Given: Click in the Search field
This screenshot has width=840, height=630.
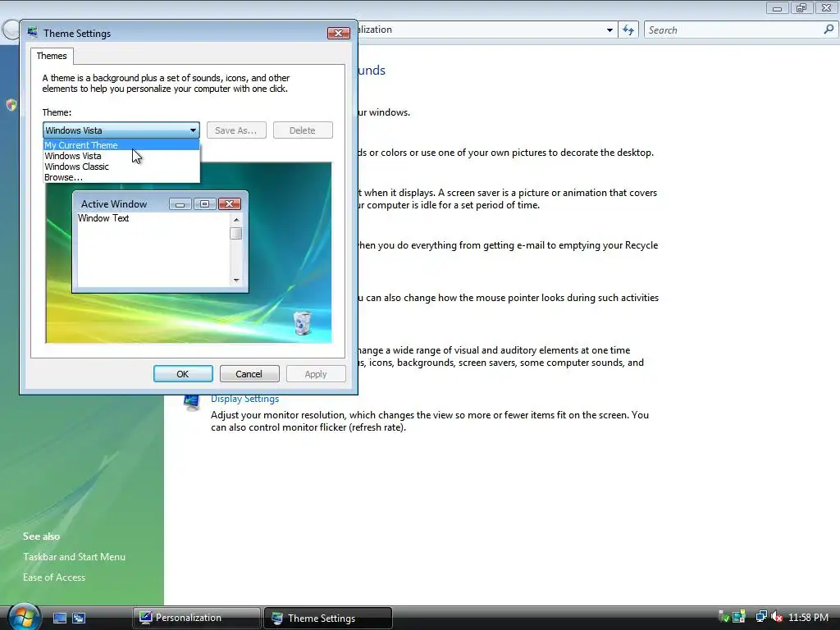Looking at the screenshot, I should (x=734, y=30).
